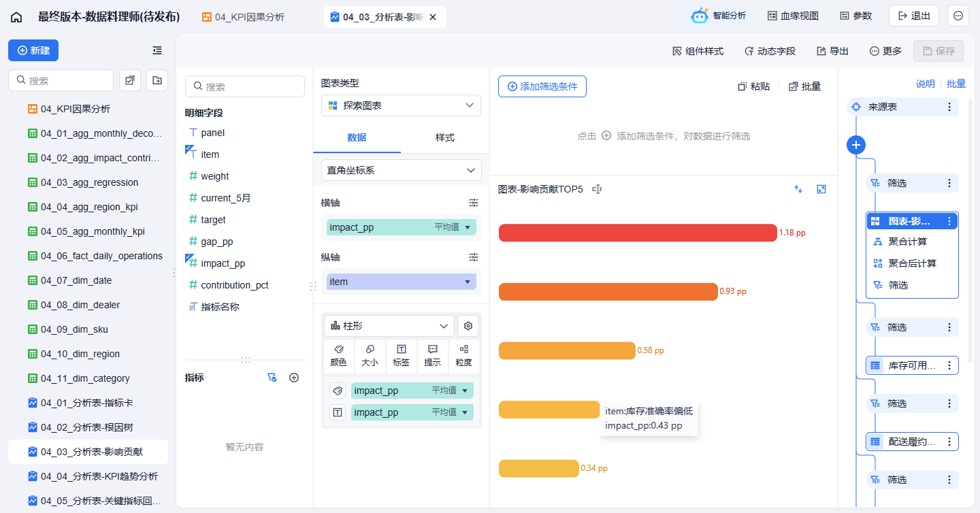Viewport: 980px width, 513px height.
Task: Click the multi-select icon beside sidebar search
Action: pyautogui.click(x=130, y=80)
